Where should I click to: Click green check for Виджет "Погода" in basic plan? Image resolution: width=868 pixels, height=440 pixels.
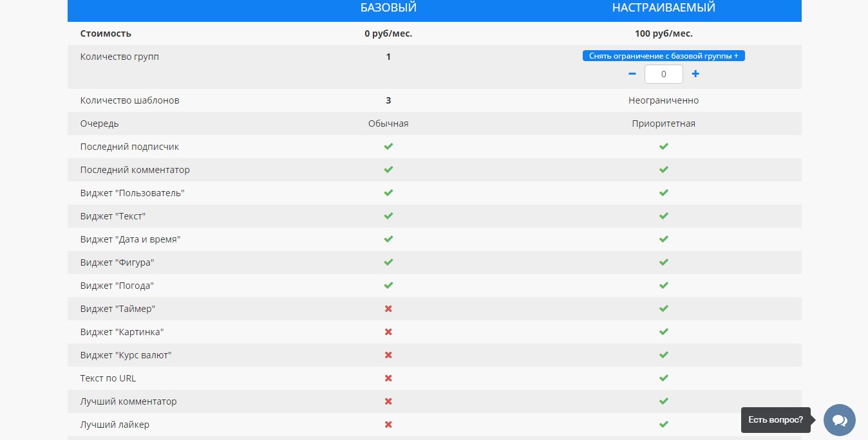pos(388,286)
